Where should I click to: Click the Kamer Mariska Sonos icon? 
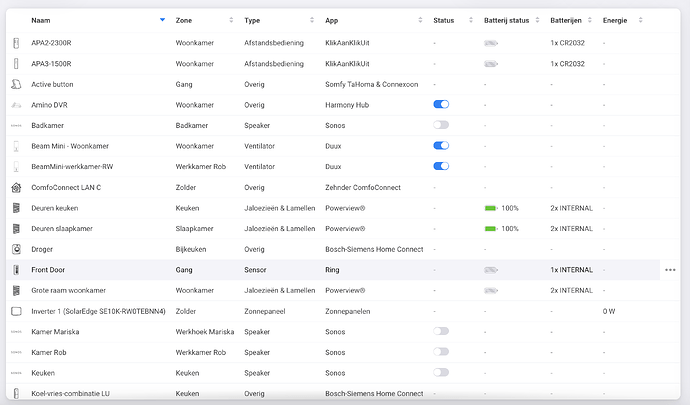point(16,332)
